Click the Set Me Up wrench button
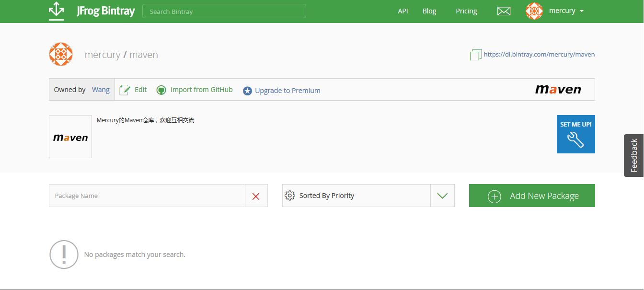The image size is (644, 290). [x=575, y=134]
